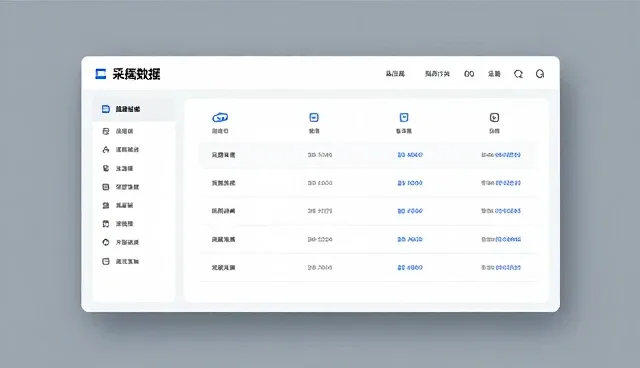Click the blue document icon in sidebar

pos(106,109)
